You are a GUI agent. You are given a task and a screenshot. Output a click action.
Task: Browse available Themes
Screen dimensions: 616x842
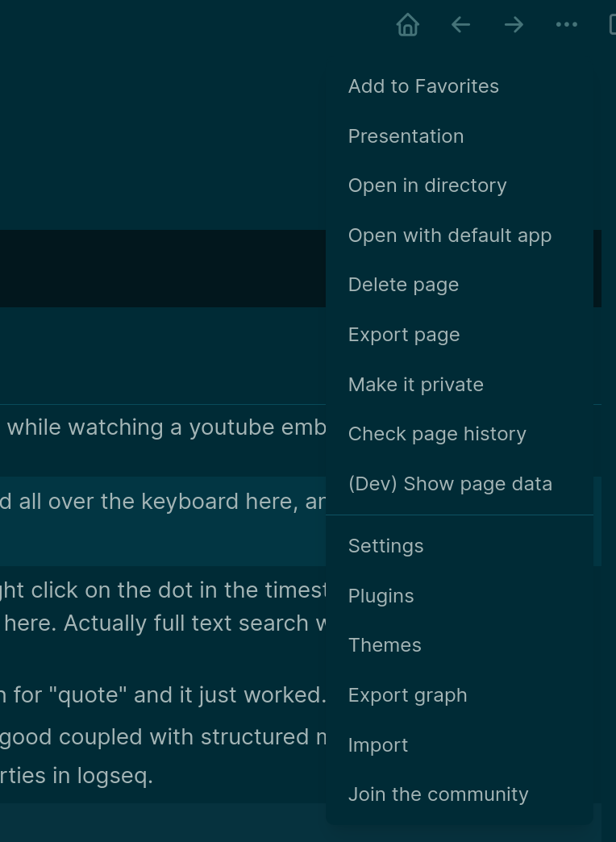click(385, 645)
